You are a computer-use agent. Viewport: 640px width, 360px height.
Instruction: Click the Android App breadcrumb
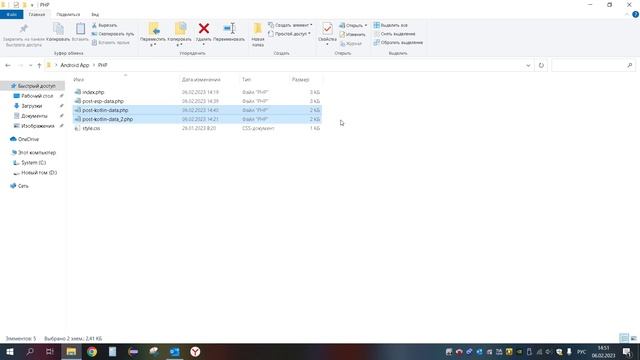(75, 65)
